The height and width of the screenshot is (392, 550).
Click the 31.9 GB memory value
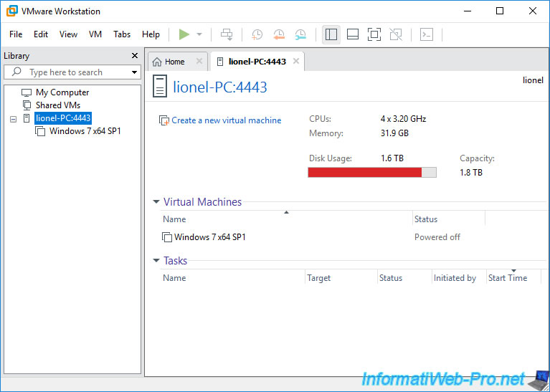(394, 133)
